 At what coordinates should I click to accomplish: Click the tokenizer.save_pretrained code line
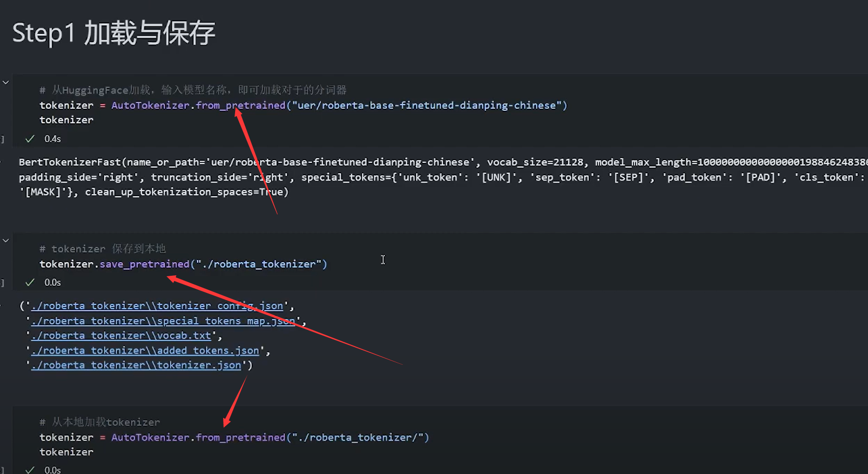coord(184,264)
